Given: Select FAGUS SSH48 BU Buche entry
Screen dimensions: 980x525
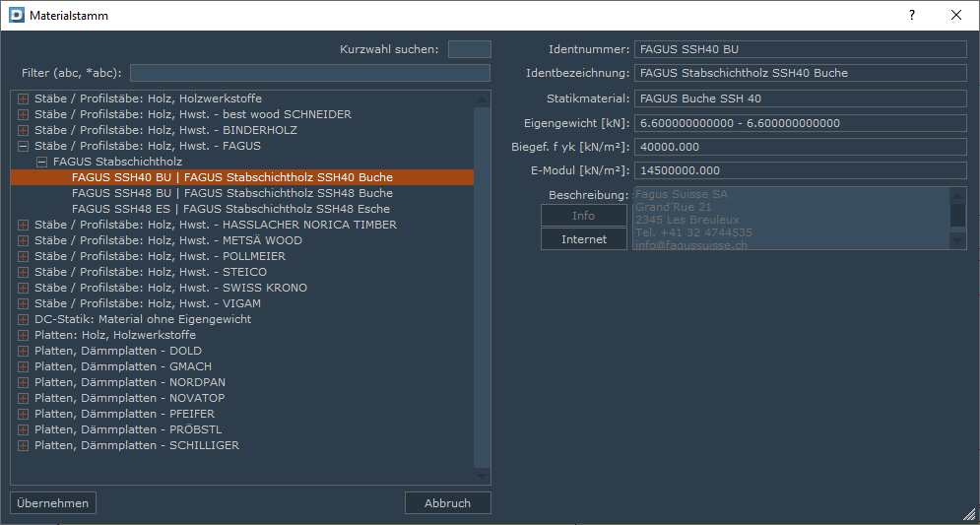Looking at the screenshot, I should click(x=232, y=193).
